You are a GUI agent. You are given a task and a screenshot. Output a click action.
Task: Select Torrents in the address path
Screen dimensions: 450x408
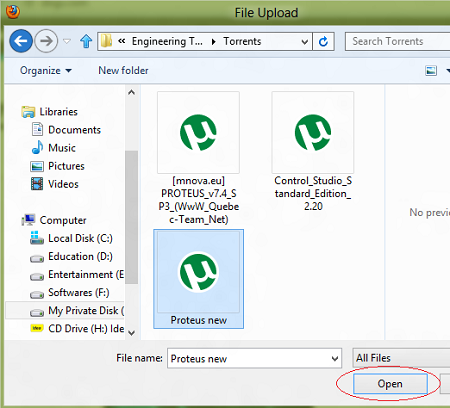(242, 41)
